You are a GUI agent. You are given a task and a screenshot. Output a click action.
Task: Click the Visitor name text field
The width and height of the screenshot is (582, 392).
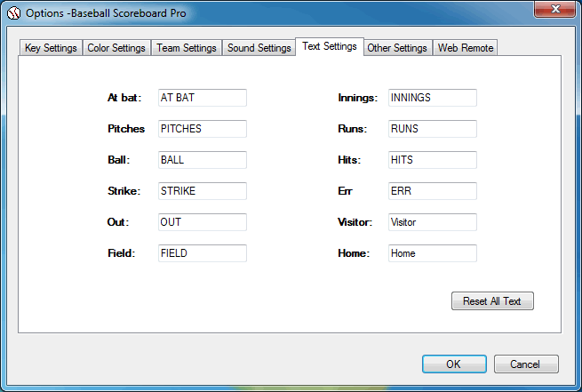(x=432, y=222)
